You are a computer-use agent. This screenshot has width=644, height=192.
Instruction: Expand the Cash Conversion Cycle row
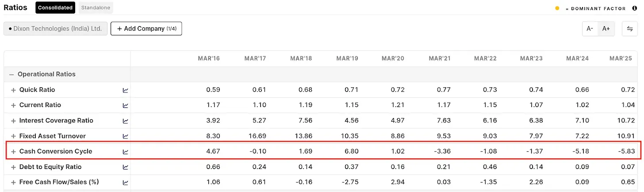pyautogui.click(x=13, y=152)
